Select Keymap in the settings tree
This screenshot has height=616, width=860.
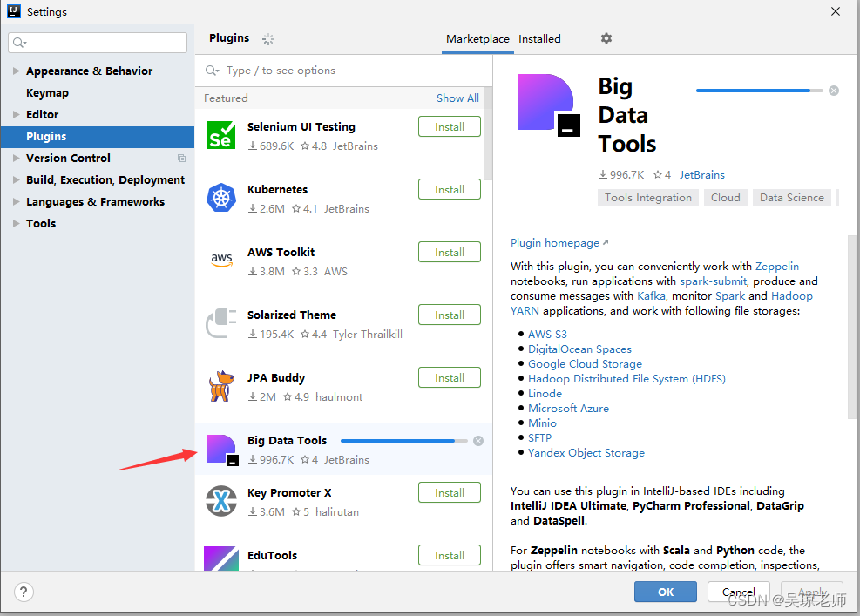[47, 92]
